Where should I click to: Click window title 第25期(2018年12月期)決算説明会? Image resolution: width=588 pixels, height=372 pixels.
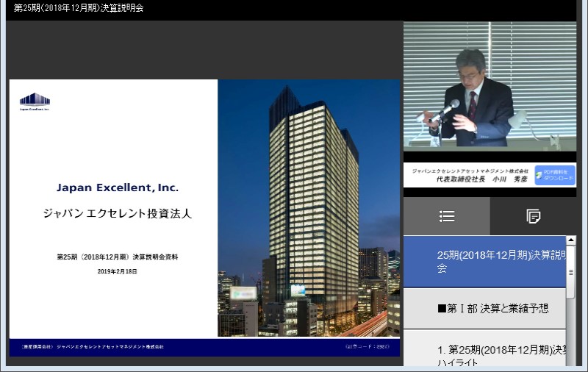pyautogui.click(x=79, y=8)
